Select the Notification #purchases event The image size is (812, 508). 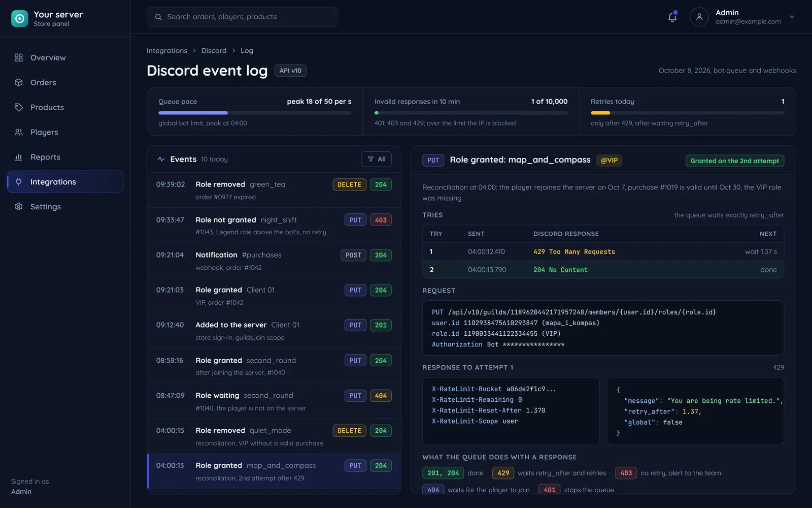click(274, 261)
